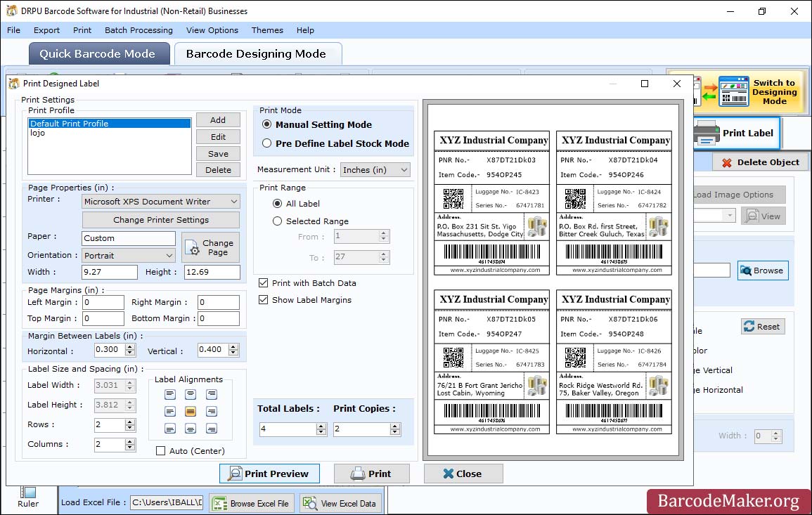The image size is (812, 515).
Task: Open the Export menu
Action: (46, 30)
